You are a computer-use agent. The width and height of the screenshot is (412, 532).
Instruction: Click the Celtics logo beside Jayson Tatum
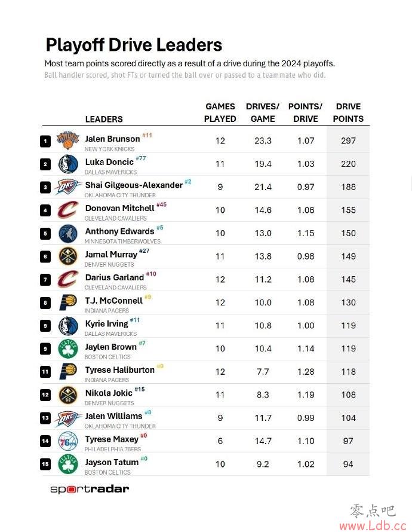(x=67, y=464)
